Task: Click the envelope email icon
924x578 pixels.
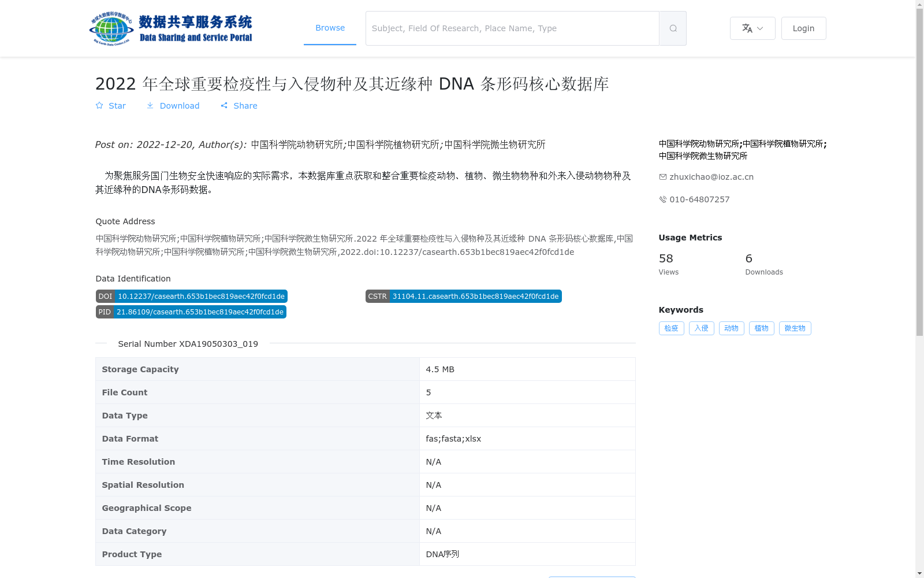Action: pyautogui.click(x=662, y=177)
